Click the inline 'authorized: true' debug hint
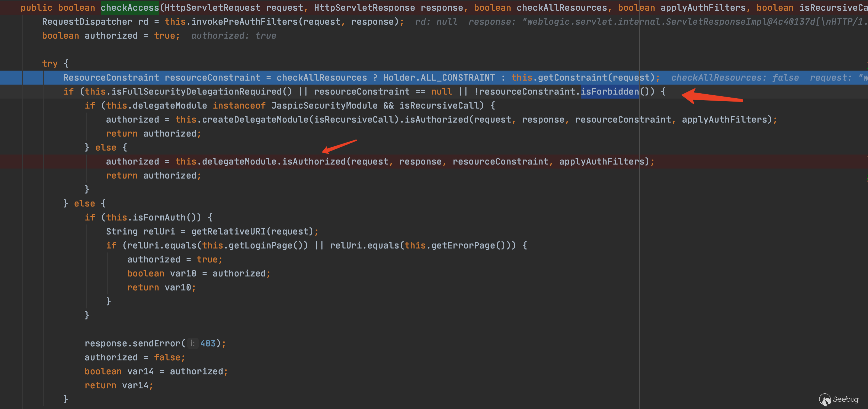 [234, 36]
